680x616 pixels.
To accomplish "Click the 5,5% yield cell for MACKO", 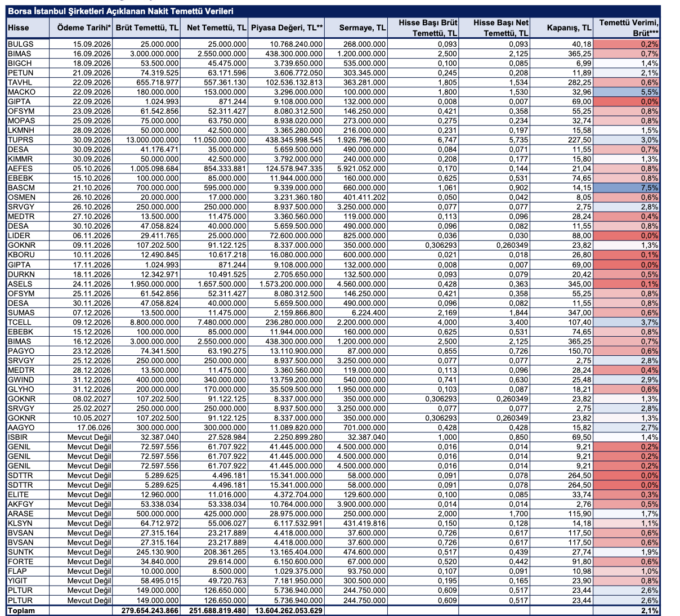I will pyautogui.click(x=627, y=92).
